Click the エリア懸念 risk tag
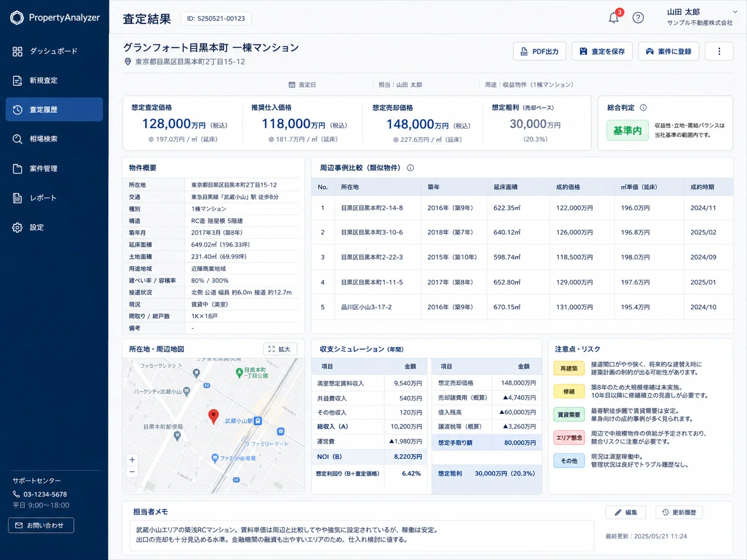747x560 pixels. coord(569,438)
